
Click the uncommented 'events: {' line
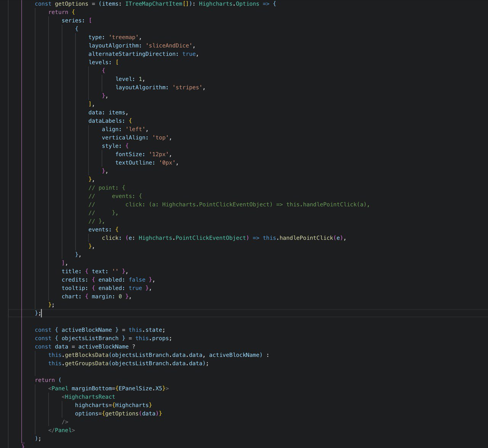click(103, 230)
